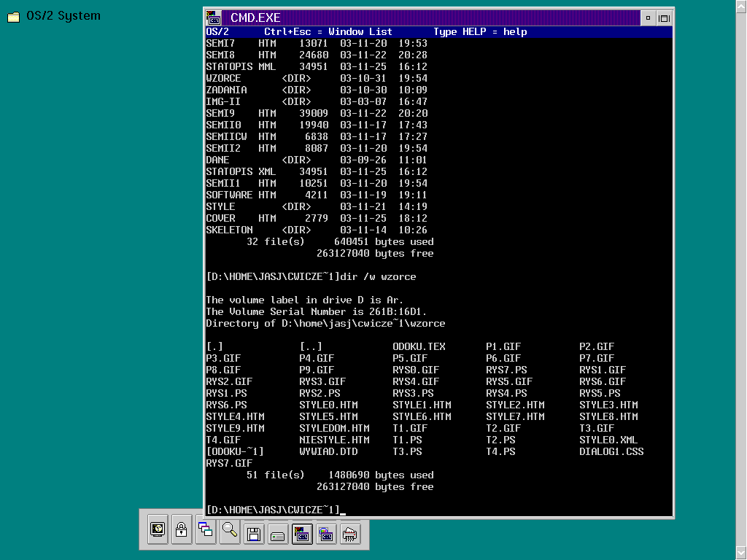747x560 pixels.
Task: Select the STATOPIS MML row
Action: (317, 66)
